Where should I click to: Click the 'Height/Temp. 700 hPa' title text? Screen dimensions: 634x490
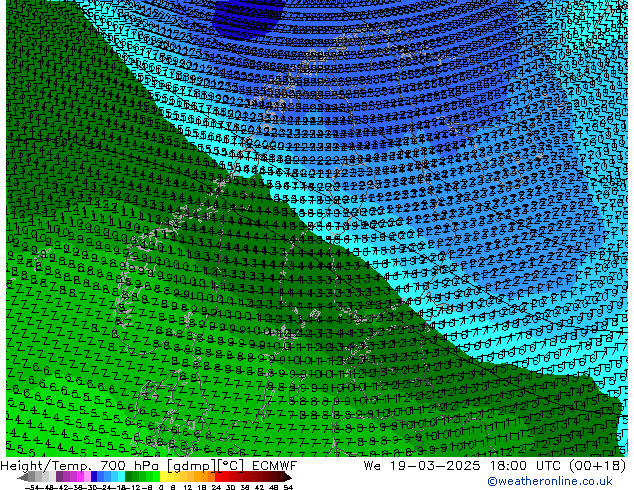[x=79, y=466]
